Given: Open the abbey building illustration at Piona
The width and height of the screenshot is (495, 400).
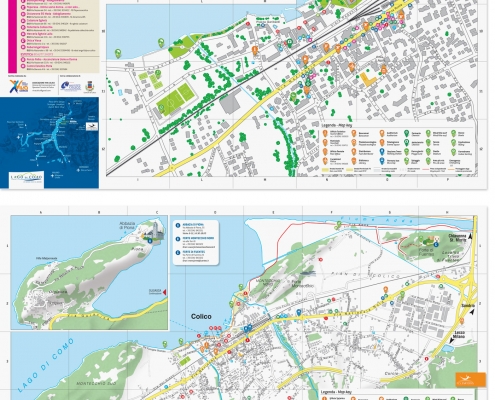Looking at the screenshot, I should click(154, 230).
